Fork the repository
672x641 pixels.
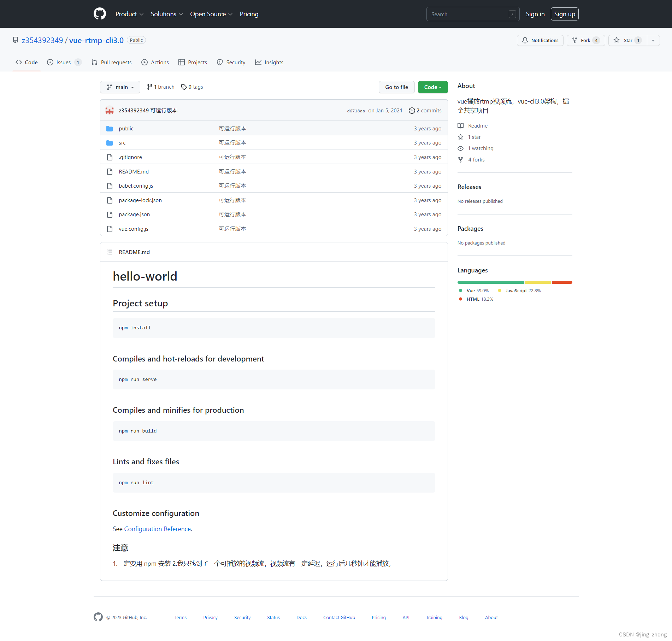point(586,40)
